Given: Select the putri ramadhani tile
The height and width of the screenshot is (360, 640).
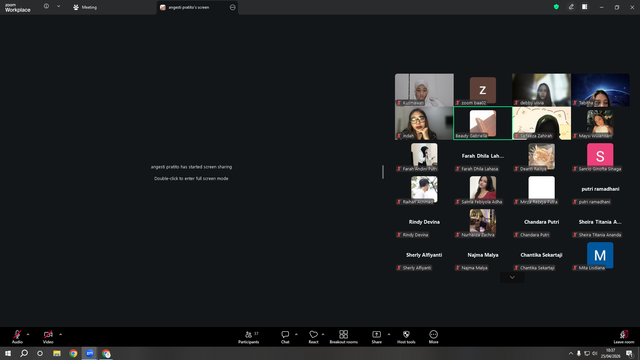Looking at the screenshot, I should 600,189.
